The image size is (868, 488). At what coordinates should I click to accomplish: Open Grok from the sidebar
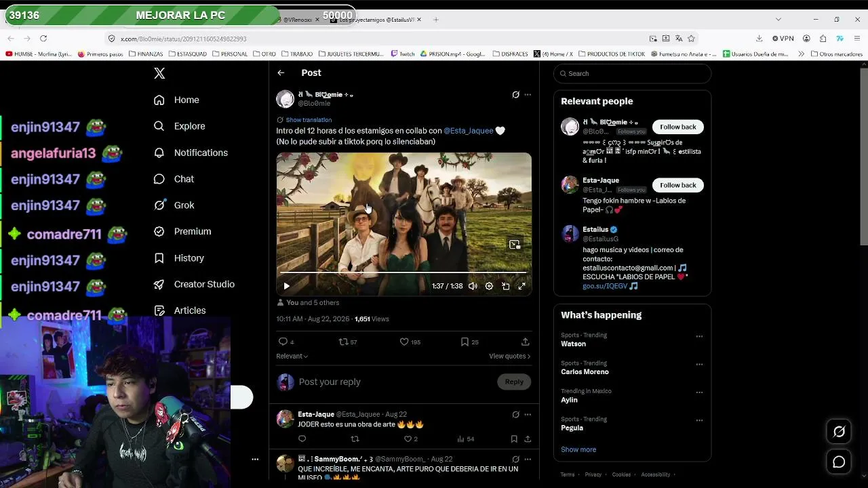point(174,205)
